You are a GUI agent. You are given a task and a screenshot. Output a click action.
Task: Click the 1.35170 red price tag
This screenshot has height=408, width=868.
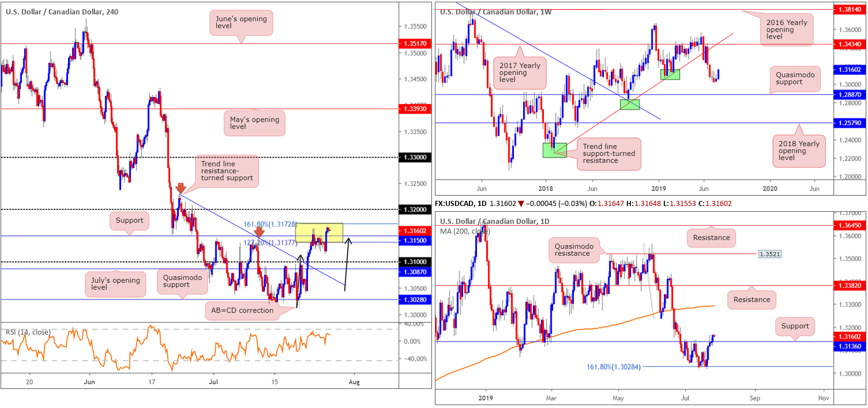[x=415, y=43]
